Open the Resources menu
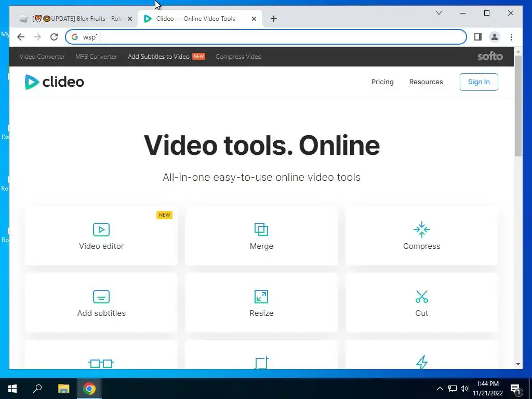 (426, 82)
